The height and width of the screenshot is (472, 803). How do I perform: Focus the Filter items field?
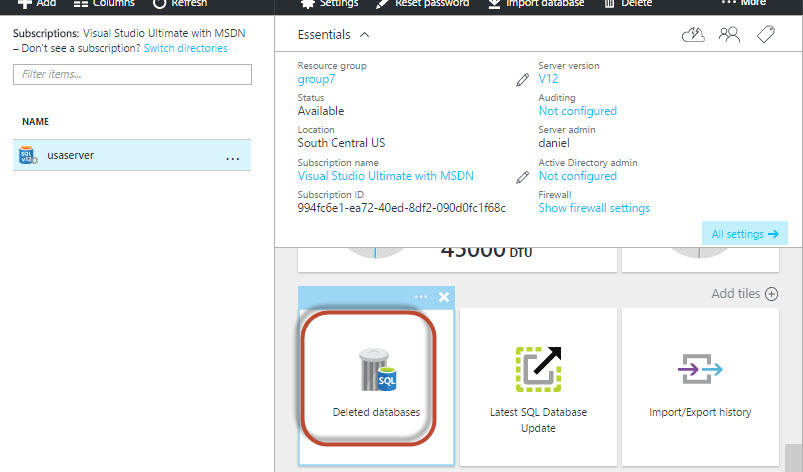[x=132, y=74]
